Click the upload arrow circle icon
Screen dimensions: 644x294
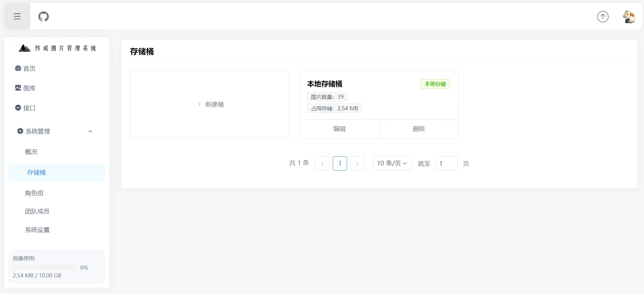point(602,17)
